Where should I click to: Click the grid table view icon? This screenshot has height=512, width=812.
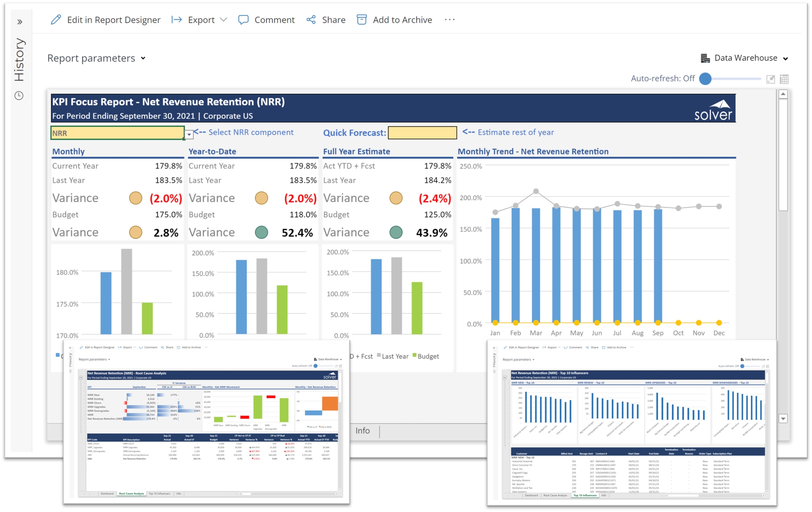coord(784,79)
